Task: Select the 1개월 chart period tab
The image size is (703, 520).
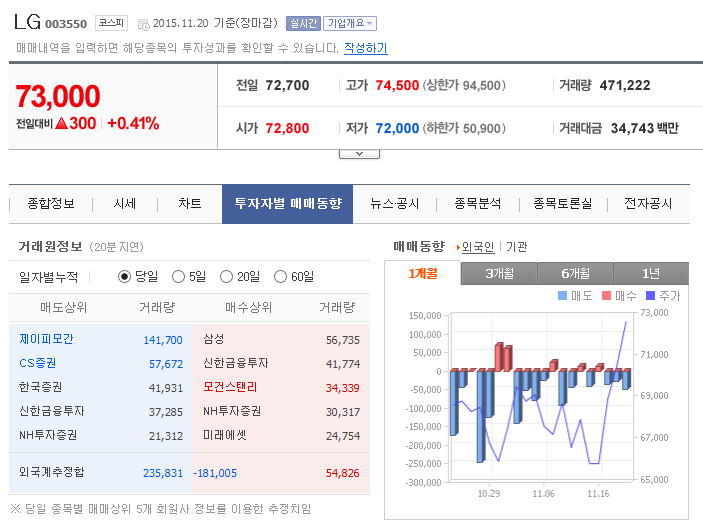Action: coord(423,273)
